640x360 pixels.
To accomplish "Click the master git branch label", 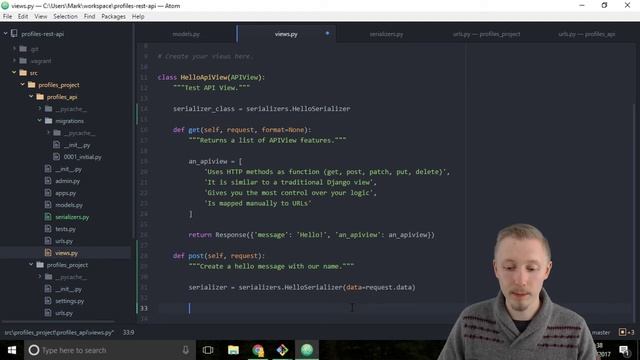I will pyautogui.click(x=601, y=333).
